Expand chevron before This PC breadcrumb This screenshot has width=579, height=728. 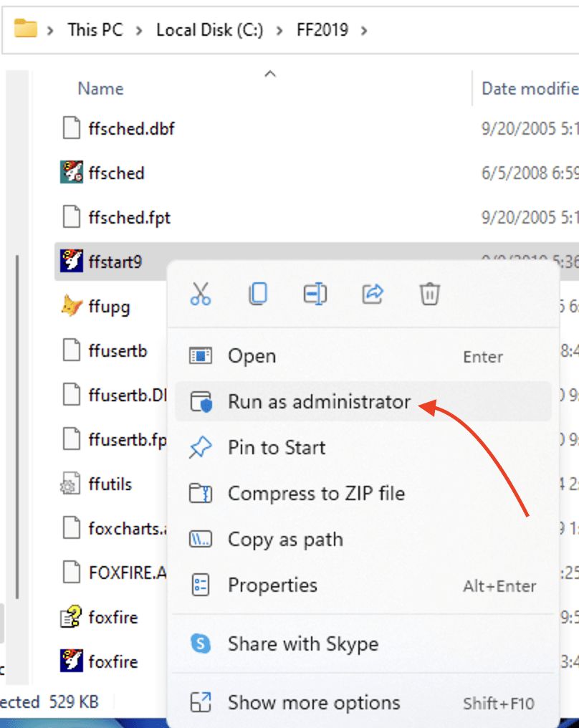50,31
